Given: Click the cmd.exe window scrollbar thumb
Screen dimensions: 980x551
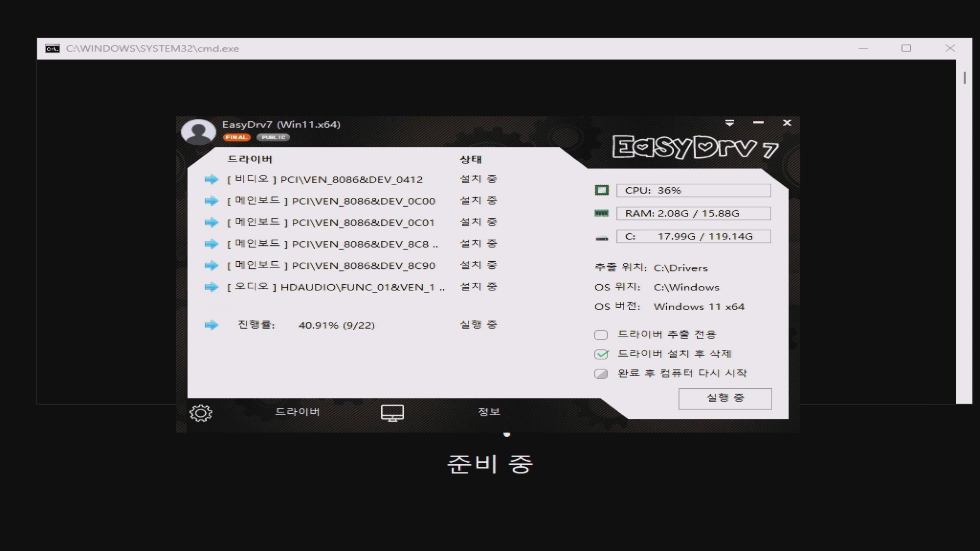Looking at the screenshot, I should [x=964, y=78].
